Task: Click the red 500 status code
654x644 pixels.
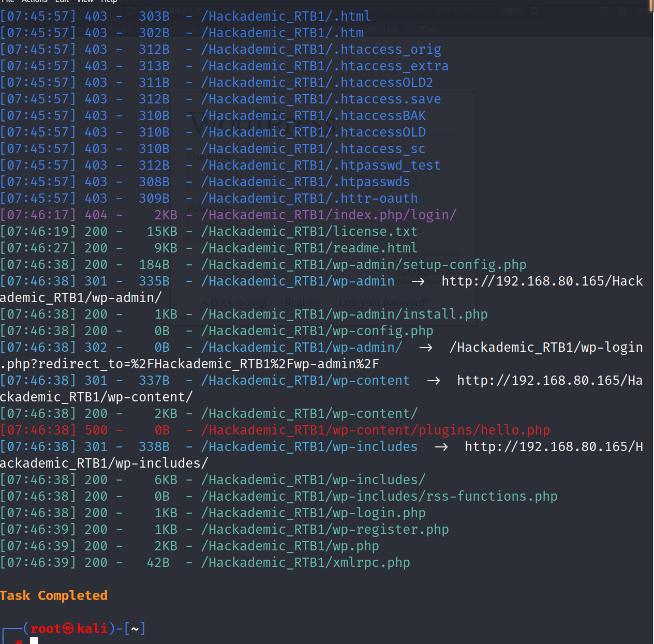Action: [96, 430]
